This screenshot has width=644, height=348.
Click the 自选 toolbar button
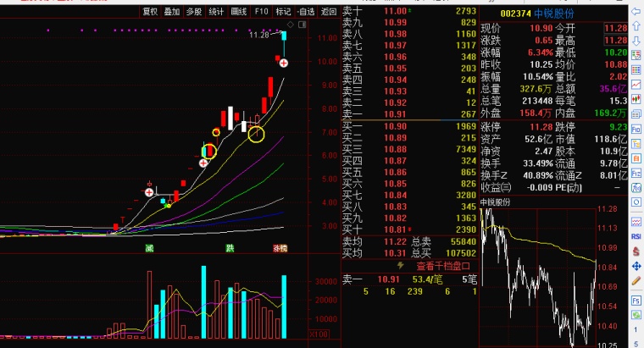coord(306,12)
